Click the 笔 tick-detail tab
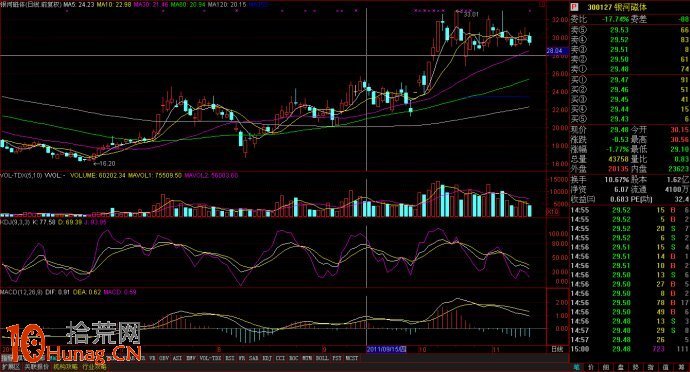Screen dimensions: 690x372 coord(576,367)
